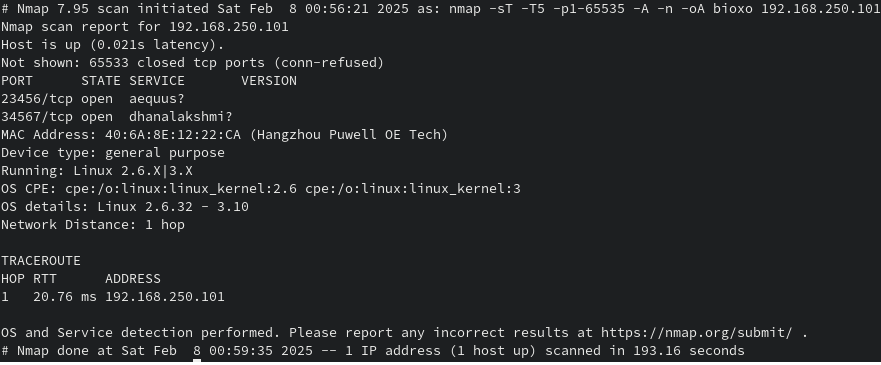Click the 23456/tcp port entry
This screenshot has height=365, width=881.
tap(37, 99)
